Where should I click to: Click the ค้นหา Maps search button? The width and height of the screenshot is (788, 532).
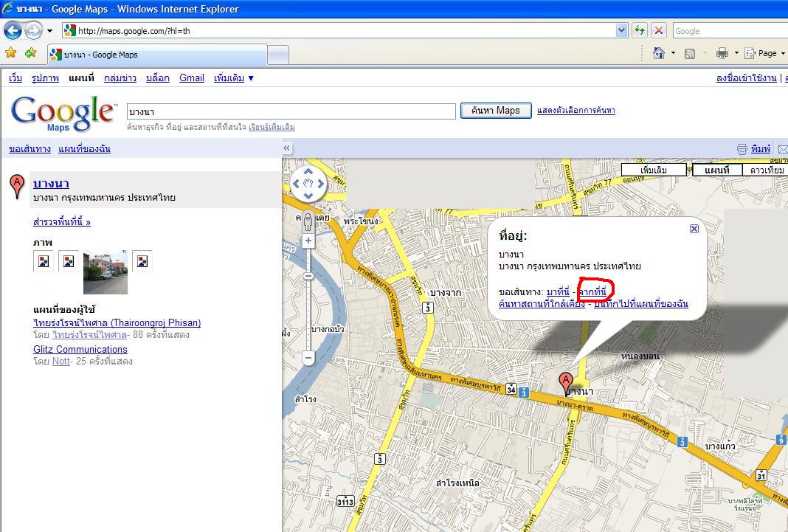(496, 111)
